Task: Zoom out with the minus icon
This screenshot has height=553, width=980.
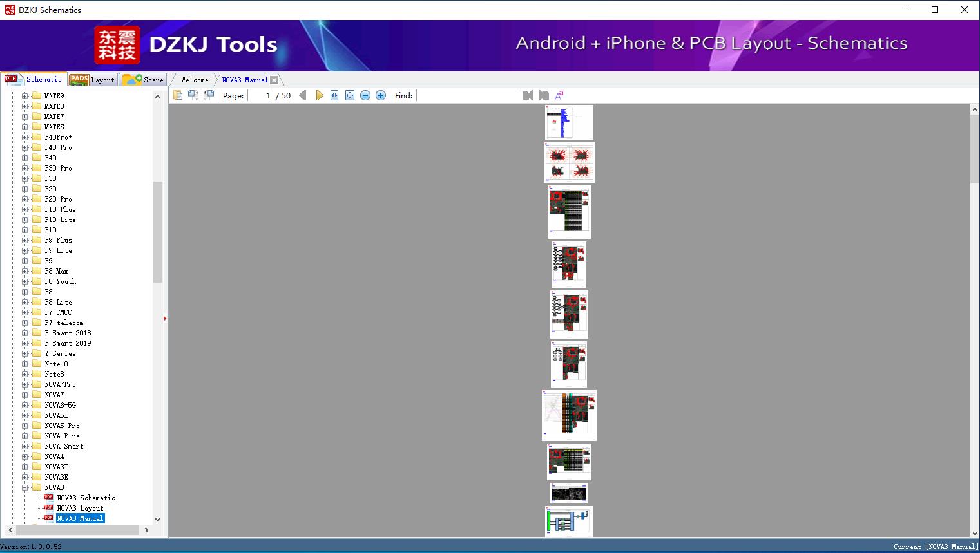Action: pyautogui.click(x=365, y=95)
